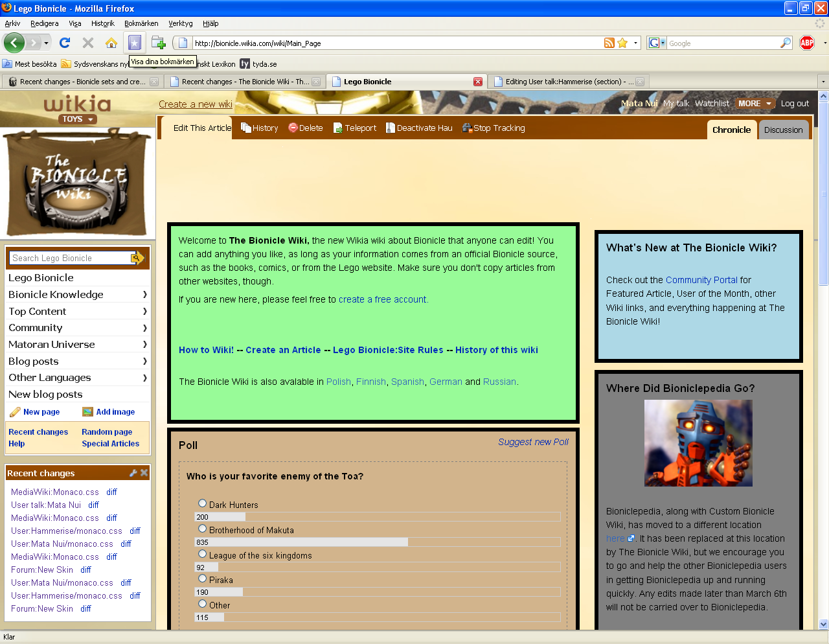Open the Home page icon in toolbar
The height and width of the screenshot is (644, 829).
[111, 43]
